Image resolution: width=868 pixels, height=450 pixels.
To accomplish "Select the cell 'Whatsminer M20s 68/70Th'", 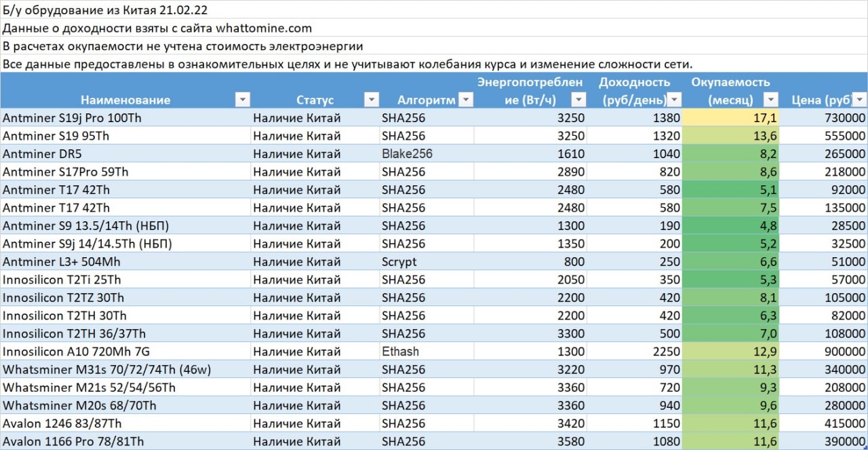I will click(125, 405).
